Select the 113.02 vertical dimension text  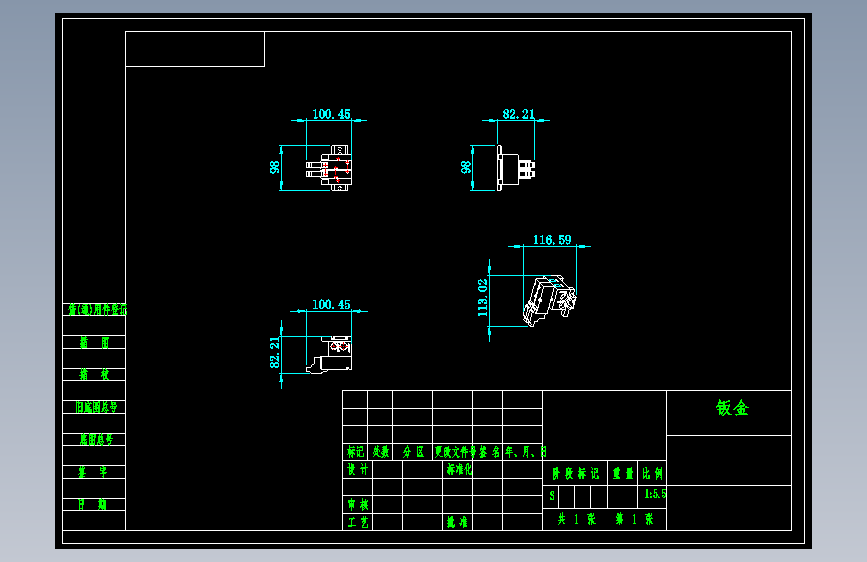tap(483, 298)
